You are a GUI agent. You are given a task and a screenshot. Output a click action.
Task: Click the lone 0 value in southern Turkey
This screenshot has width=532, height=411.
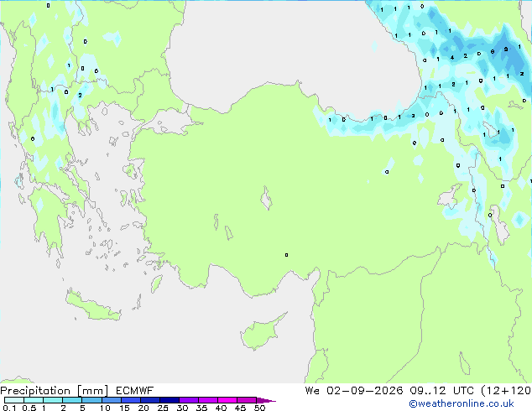point(286,255)
